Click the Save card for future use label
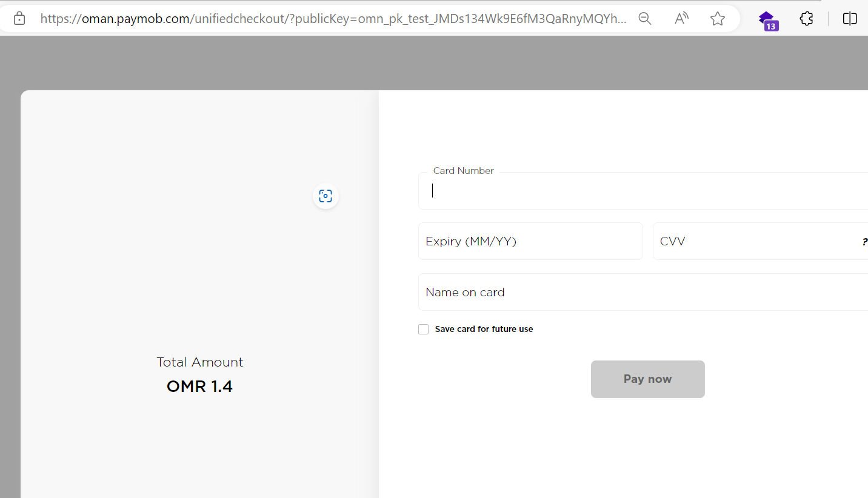Screen dimensions: 868x498 (483, 329)
